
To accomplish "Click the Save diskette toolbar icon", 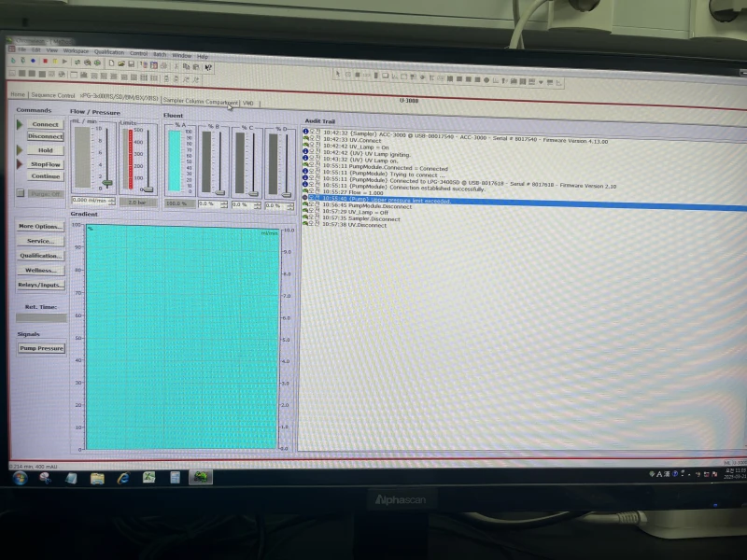I will [131, 63].
